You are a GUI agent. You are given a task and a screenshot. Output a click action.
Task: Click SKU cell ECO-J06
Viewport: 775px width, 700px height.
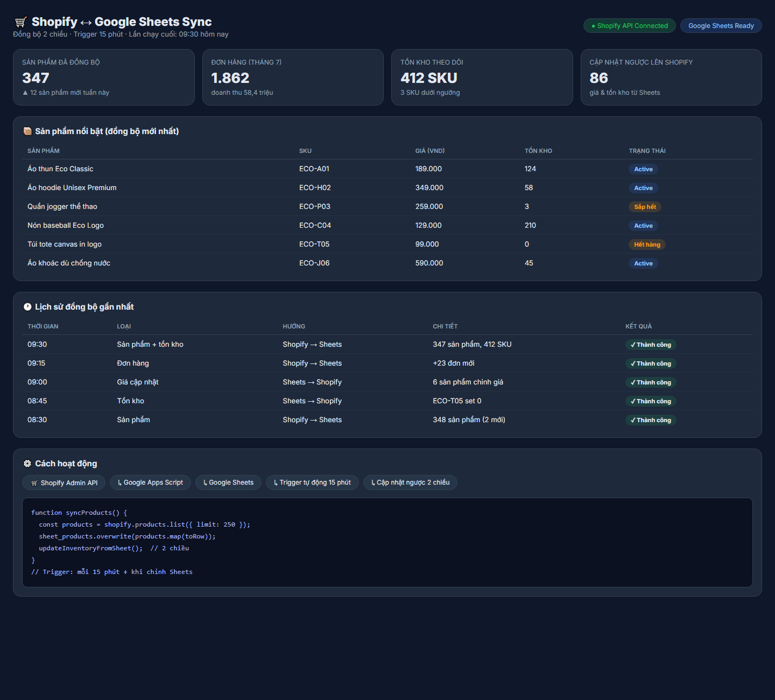[x=314, y=263]
